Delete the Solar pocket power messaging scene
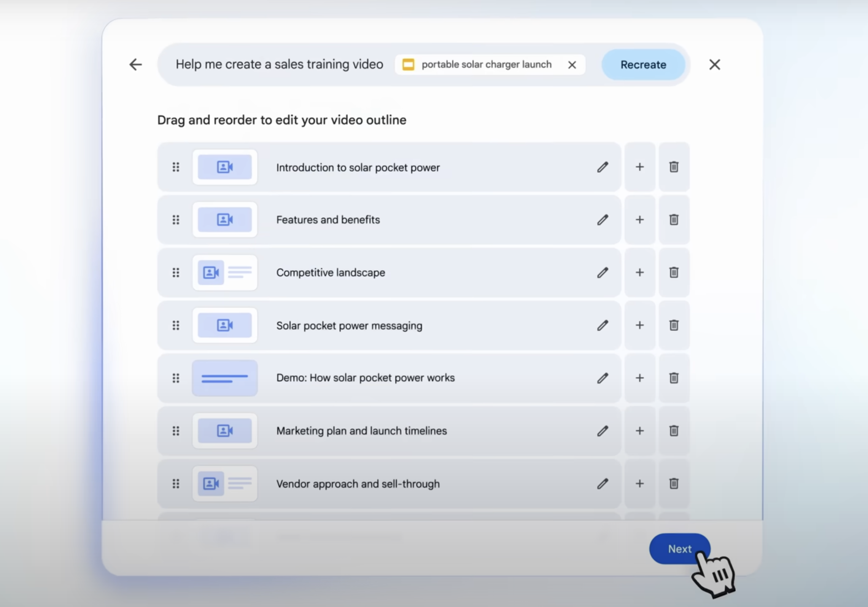This screenshot has width=868, height=607. [674, 325]
